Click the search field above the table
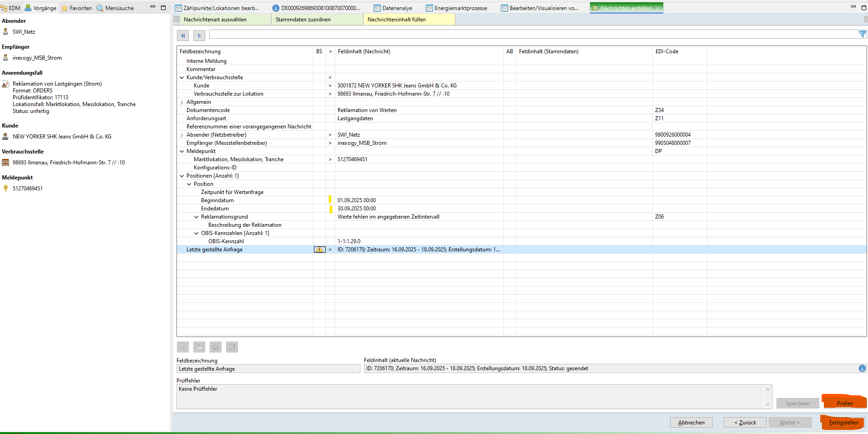 (x=532, y=35)
